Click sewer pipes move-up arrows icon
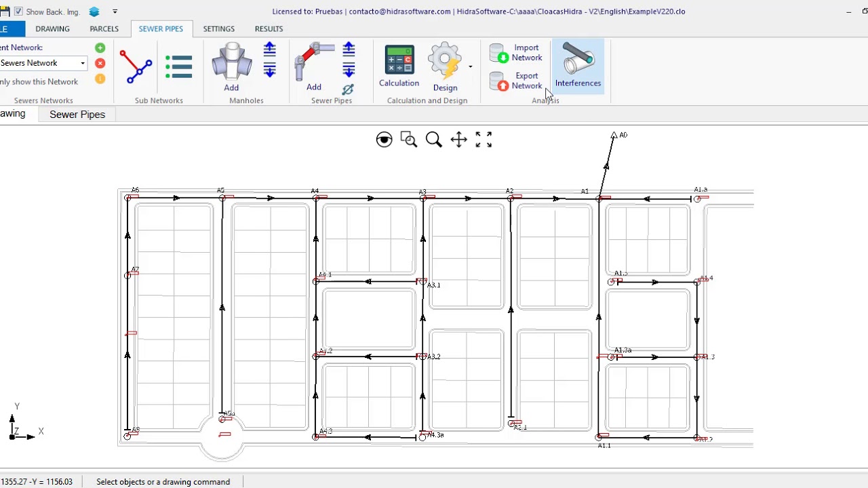Screen dimensions: 868x488 click(349, 49)
